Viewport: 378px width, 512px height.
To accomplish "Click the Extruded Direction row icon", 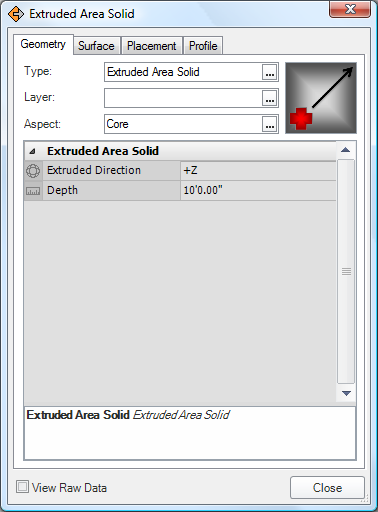I will [33, 171].
